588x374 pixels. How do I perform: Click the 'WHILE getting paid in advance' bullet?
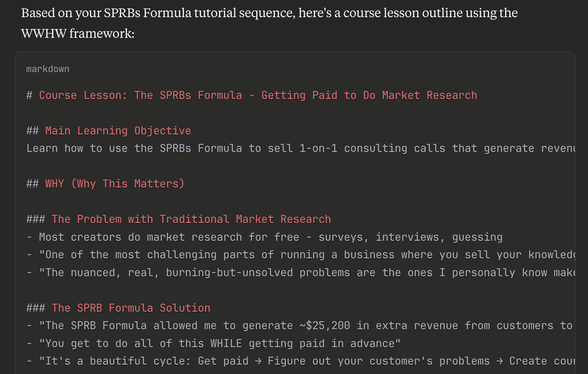coord(213,344)
